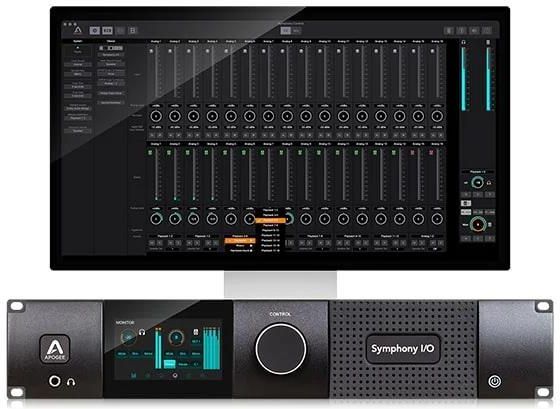The width and height of the screenshot is (560, 409).
Task: Tap the headphone volume dial on the touchscreen
Action: click(x=128, y=337)
